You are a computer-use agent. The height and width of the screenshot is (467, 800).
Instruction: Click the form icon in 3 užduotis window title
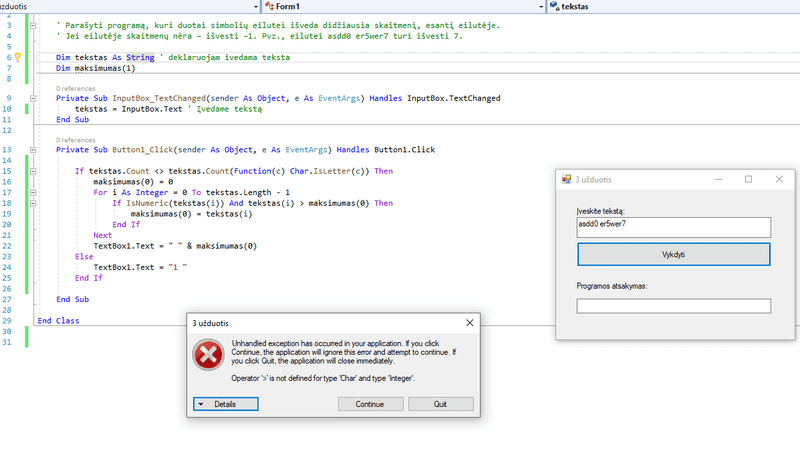coord(567,179)
